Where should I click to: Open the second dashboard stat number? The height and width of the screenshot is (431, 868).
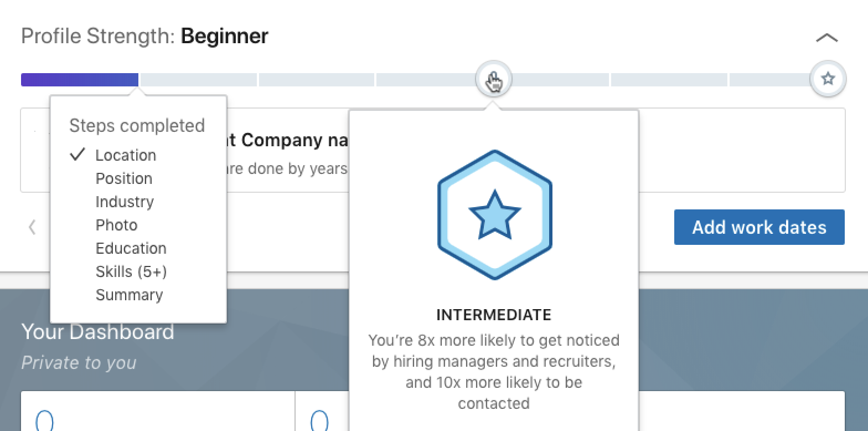319,421
